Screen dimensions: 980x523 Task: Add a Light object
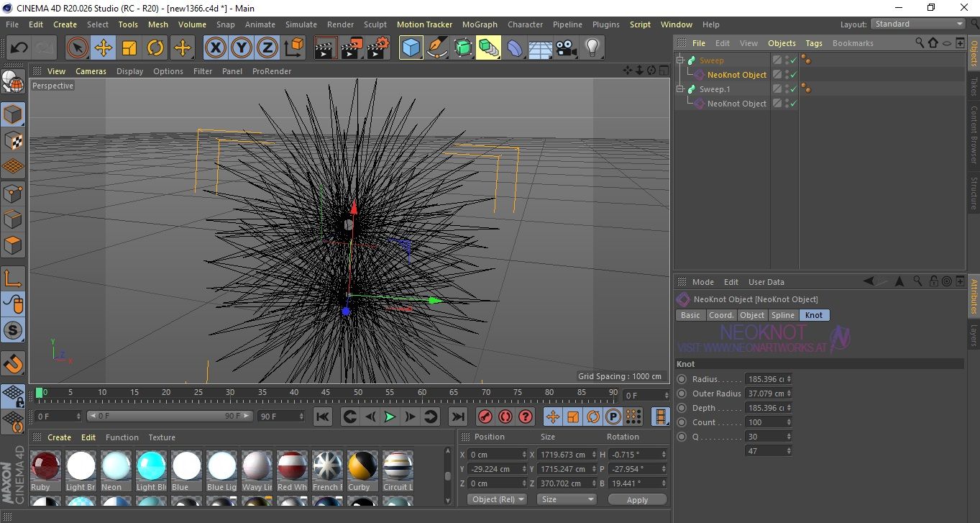(x=592, y=48)
